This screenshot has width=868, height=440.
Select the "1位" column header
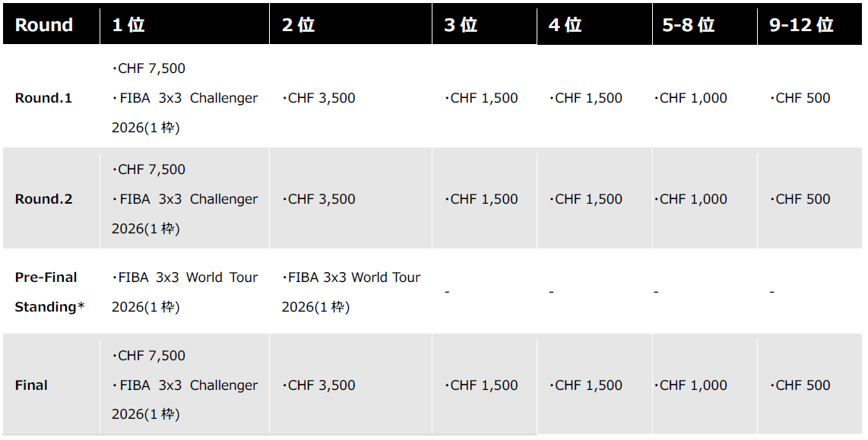(128, 25)
